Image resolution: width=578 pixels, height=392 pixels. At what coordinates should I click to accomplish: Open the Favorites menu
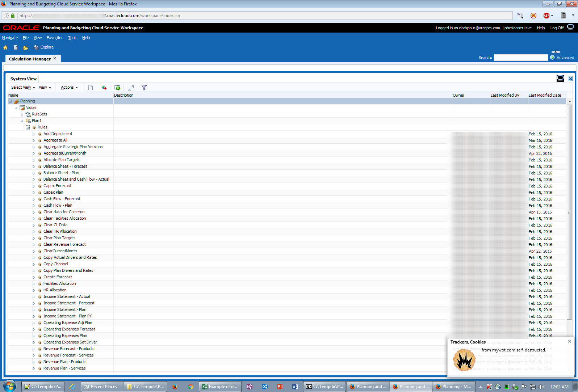coord(55,38)
